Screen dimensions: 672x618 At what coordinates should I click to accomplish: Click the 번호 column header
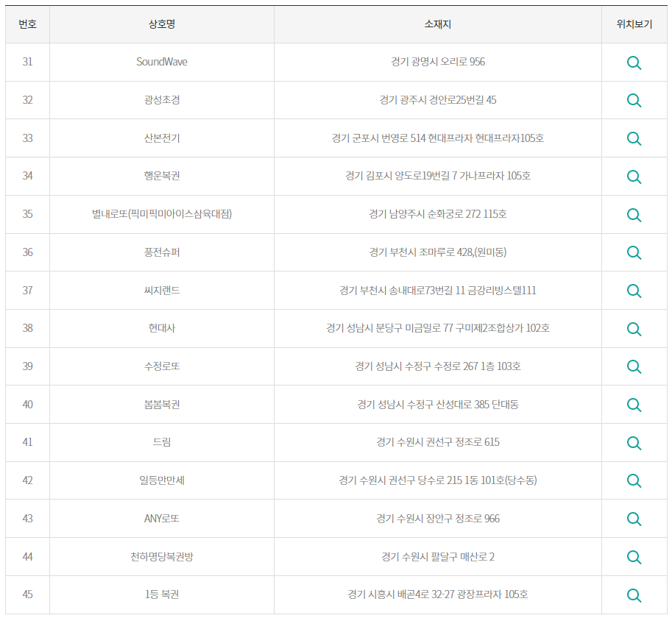pyautogui.click(x=27, y=24)
